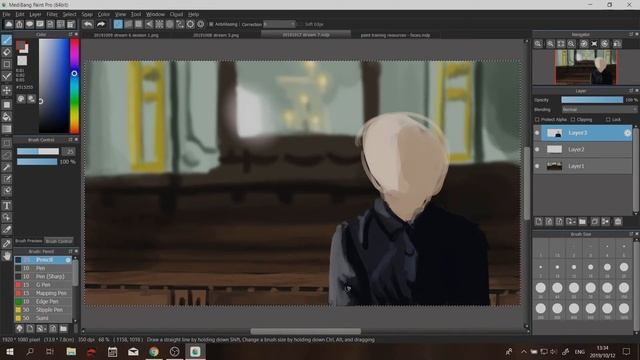This screenshot has height=360, width=640.
Task: Click the hue spectrum slider
Action: click(74, 86)
